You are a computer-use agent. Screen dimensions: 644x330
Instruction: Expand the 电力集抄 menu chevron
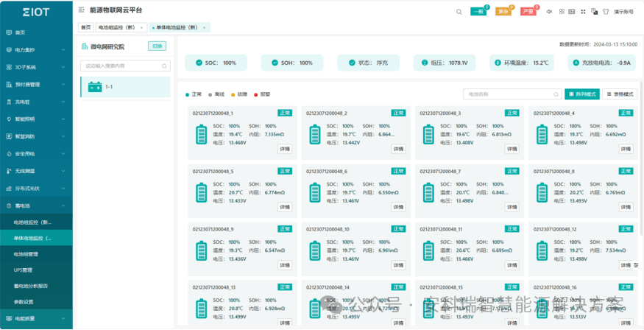click(x=63, y=50)
